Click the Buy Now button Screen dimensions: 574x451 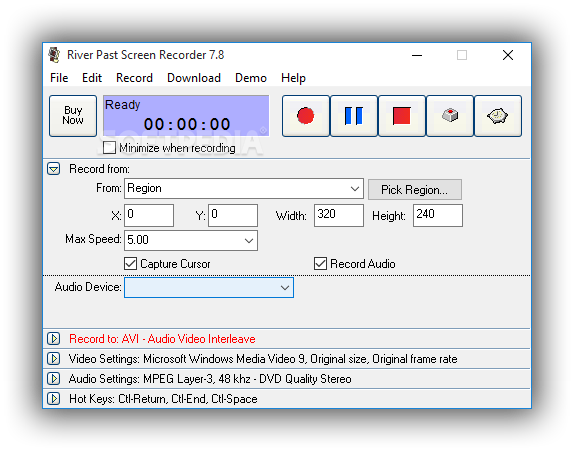click(x=73, y=116)
